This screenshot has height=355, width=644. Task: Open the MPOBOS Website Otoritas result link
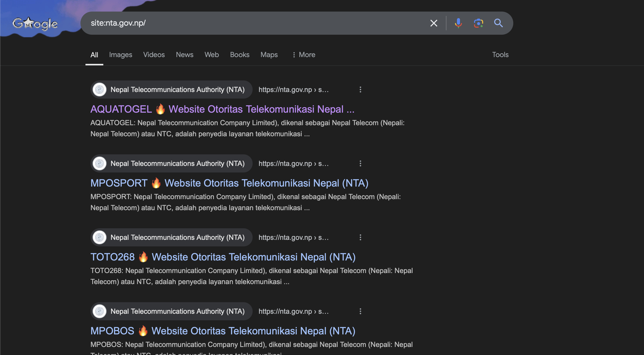click(223, 331)
